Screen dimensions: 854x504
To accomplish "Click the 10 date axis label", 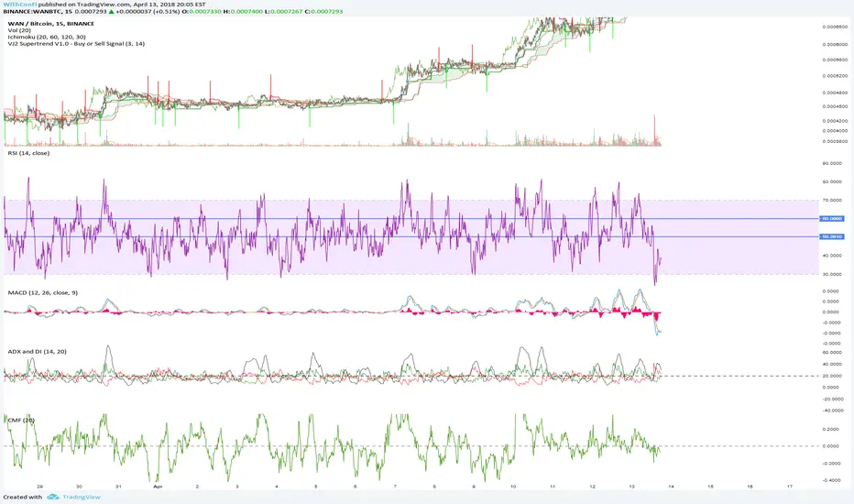I will coord(512,486).
